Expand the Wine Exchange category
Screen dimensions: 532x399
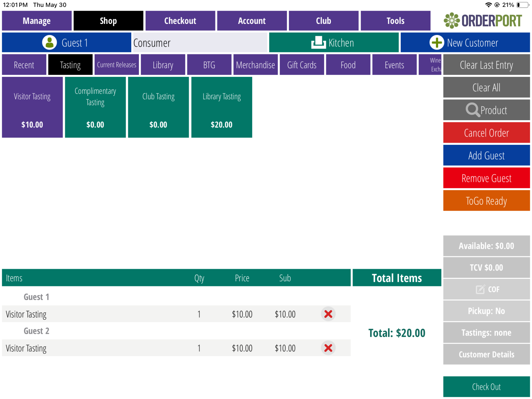(435, 64)
